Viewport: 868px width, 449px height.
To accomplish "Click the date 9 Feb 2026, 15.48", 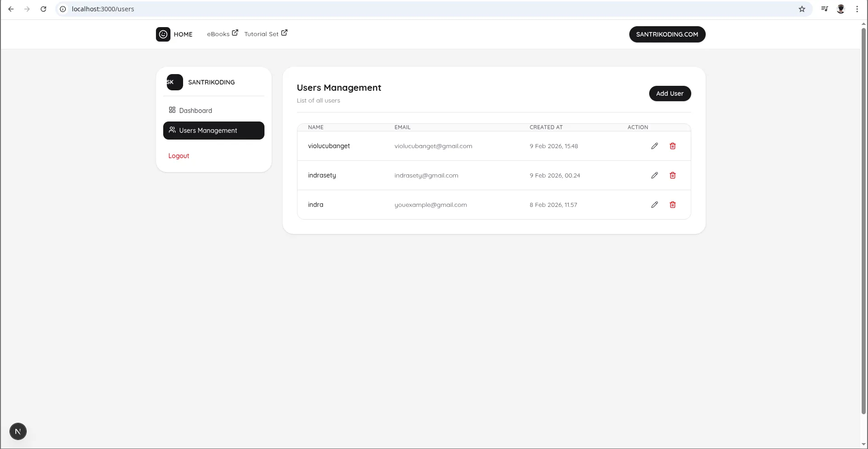I will 554,146.
